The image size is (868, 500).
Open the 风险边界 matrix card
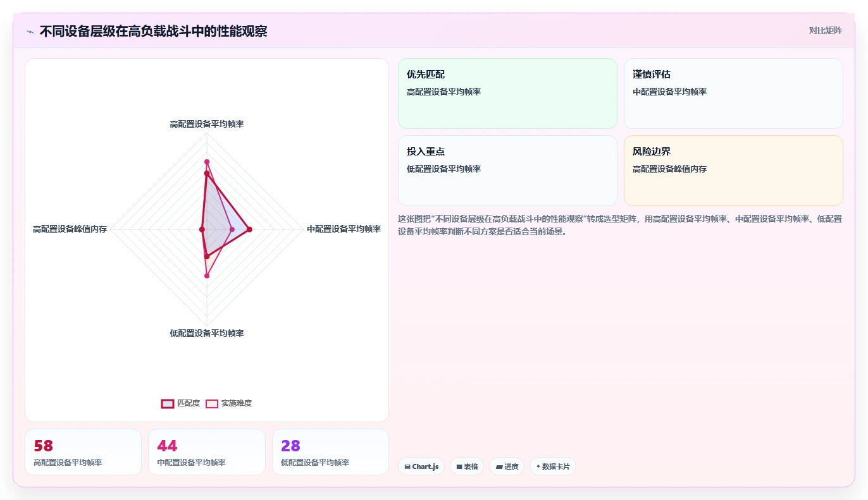tap(733, 171)
